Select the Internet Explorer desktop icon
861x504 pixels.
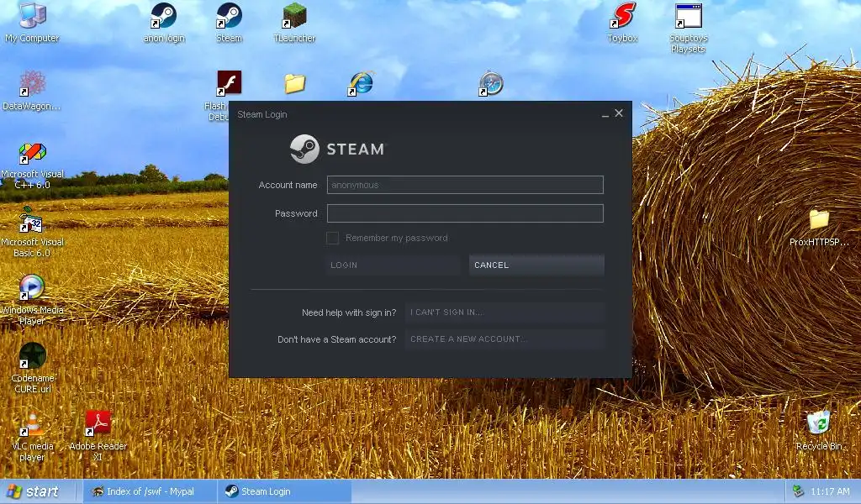(361, 83)
